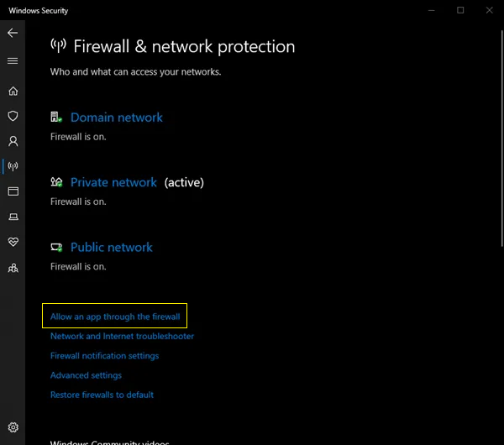Click Allow an app through the firewall
Screen dimensions: 504x445
point(115,317)
